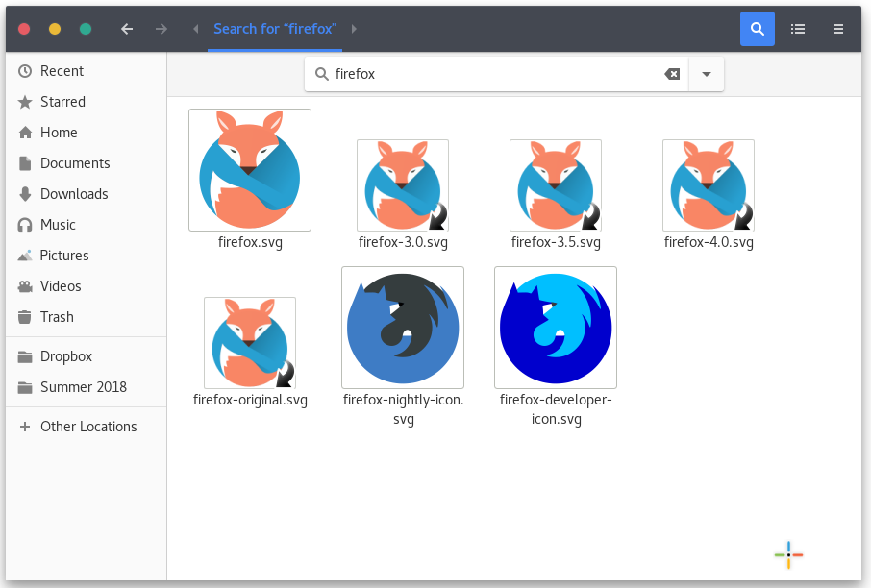Click path bar right arrow
The width and height of the screenshot is (871, 588).
(x=354, y=29)
